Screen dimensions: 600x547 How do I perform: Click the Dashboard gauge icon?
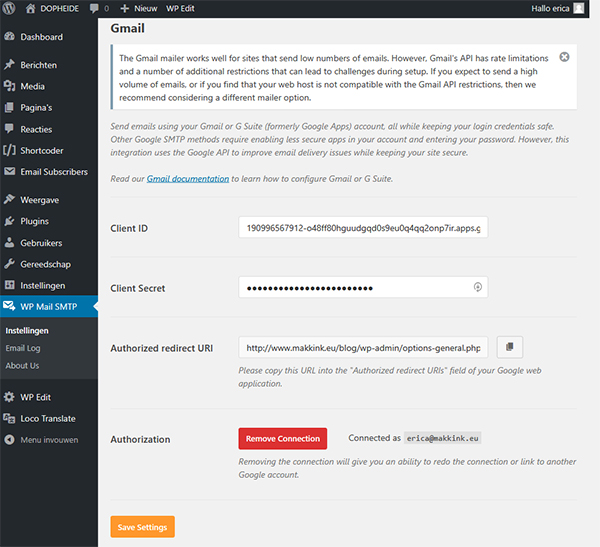[9, 37]
